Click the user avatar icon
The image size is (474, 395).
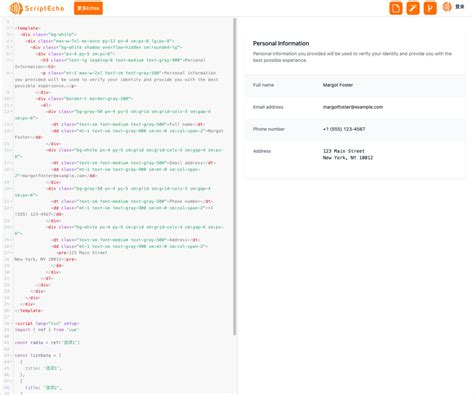click(447, 7)
